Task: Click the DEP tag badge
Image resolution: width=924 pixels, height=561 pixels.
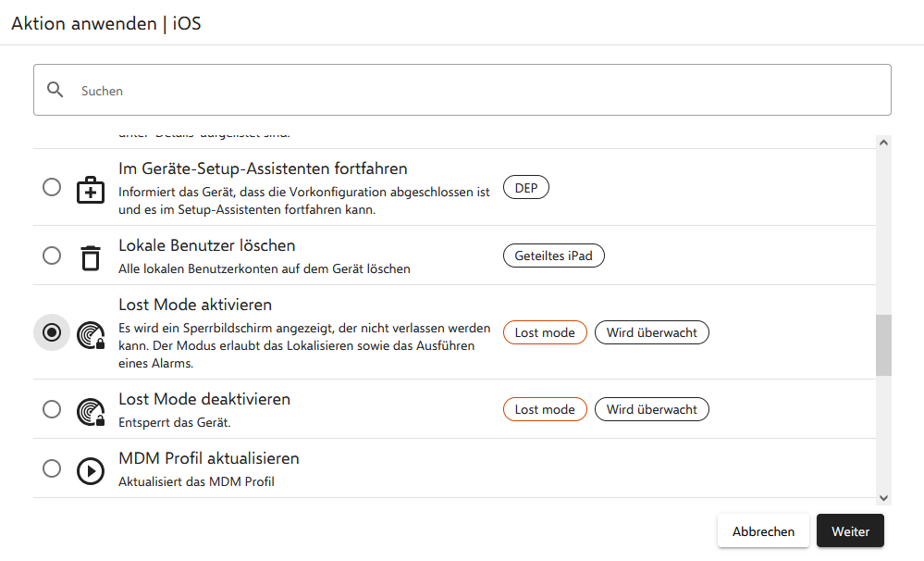Action: 525,188
